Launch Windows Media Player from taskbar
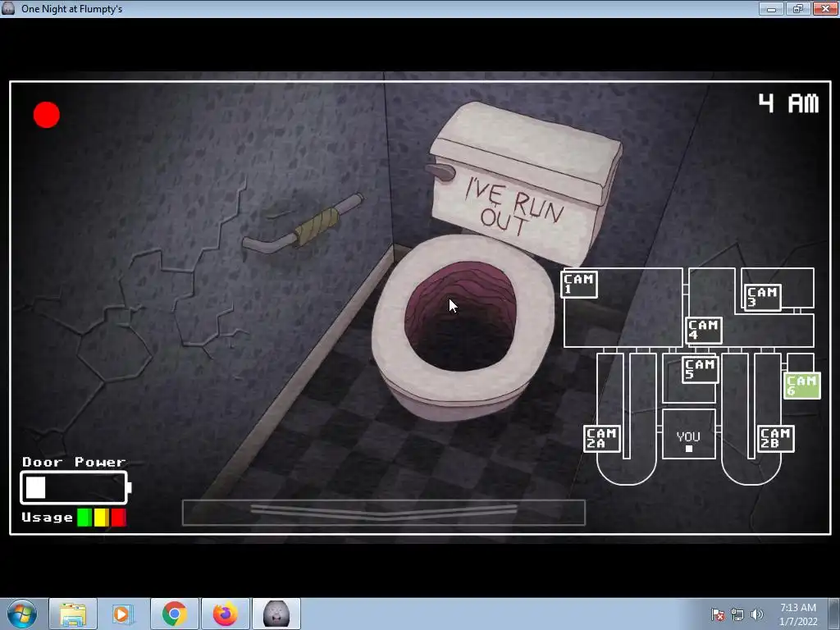This screenshot has width=840, height=630. (x=121, y=614)
